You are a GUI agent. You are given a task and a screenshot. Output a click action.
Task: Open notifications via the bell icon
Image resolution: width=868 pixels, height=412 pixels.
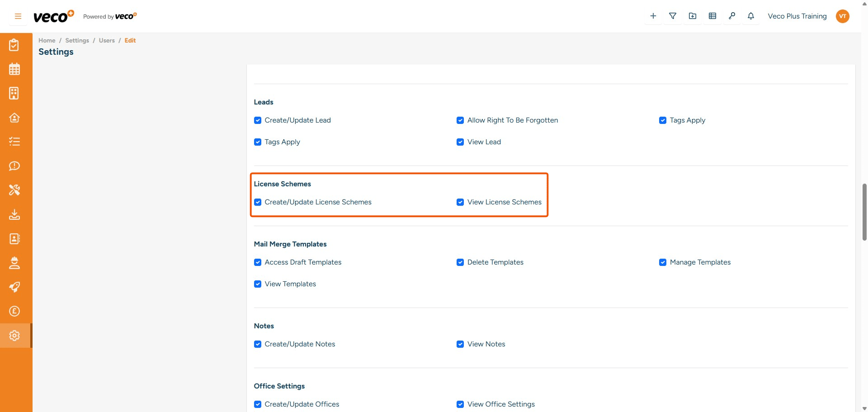tap(751, 16)
